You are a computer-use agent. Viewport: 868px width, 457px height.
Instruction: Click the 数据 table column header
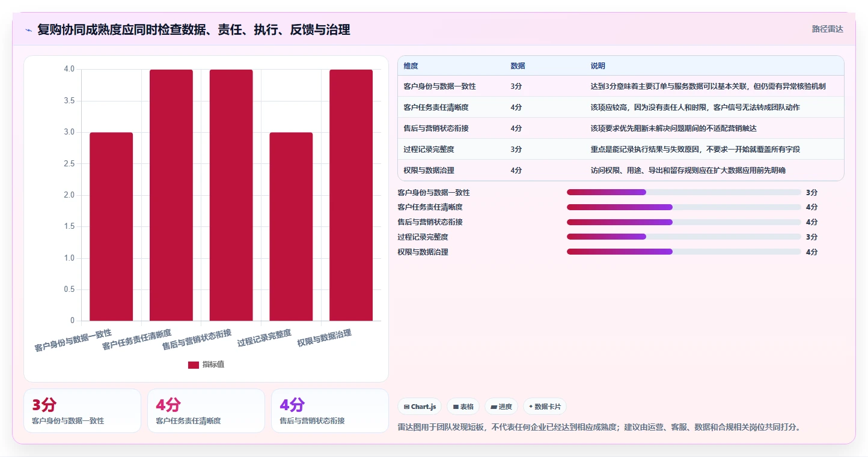[518, 65]
